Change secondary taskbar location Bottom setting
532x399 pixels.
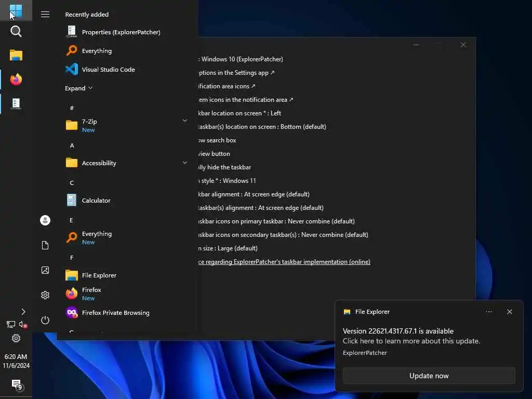[x=262, y=127]
